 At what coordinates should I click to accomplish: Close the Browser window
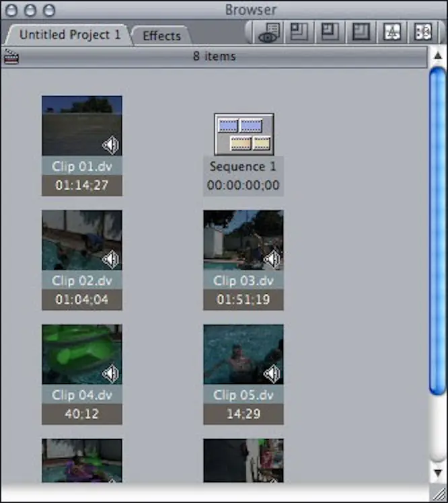(x=11, y=10)
